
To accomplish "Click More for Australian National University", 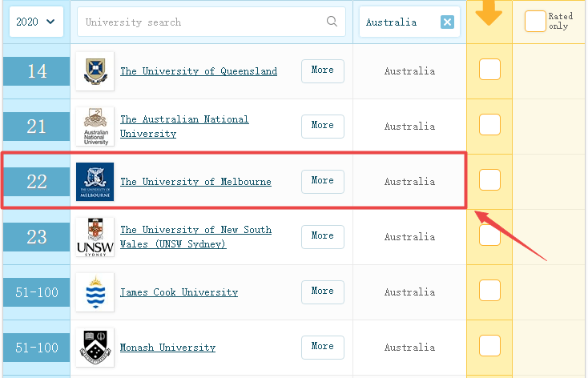I will click(x=323, y=126).
